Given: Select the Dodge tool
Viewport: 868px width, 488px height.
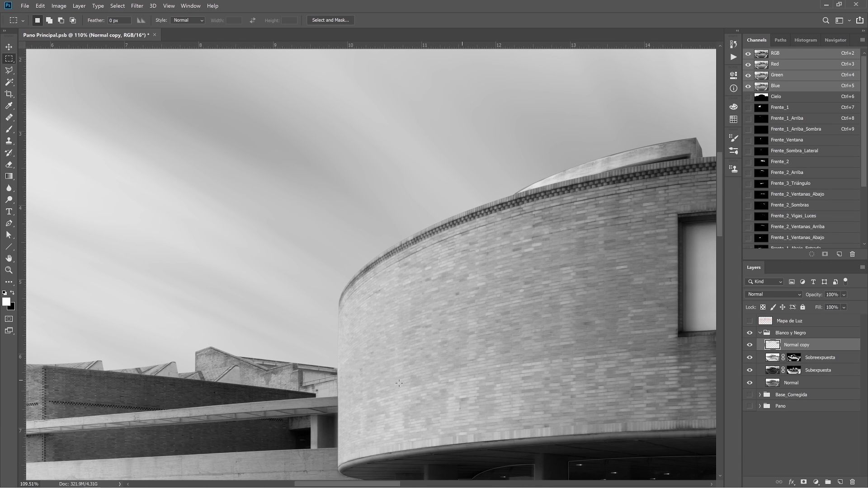Looking at the screenshot, I should point(9,200).
